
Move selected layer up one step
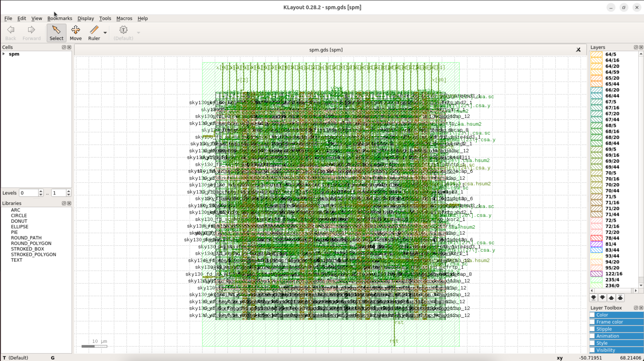(x=611, y=298)
